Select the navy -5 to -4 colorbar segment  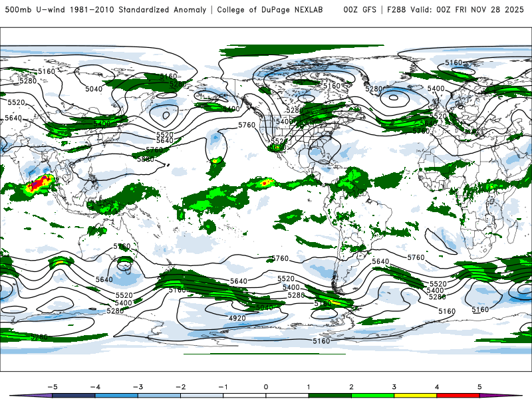(74, 396)
